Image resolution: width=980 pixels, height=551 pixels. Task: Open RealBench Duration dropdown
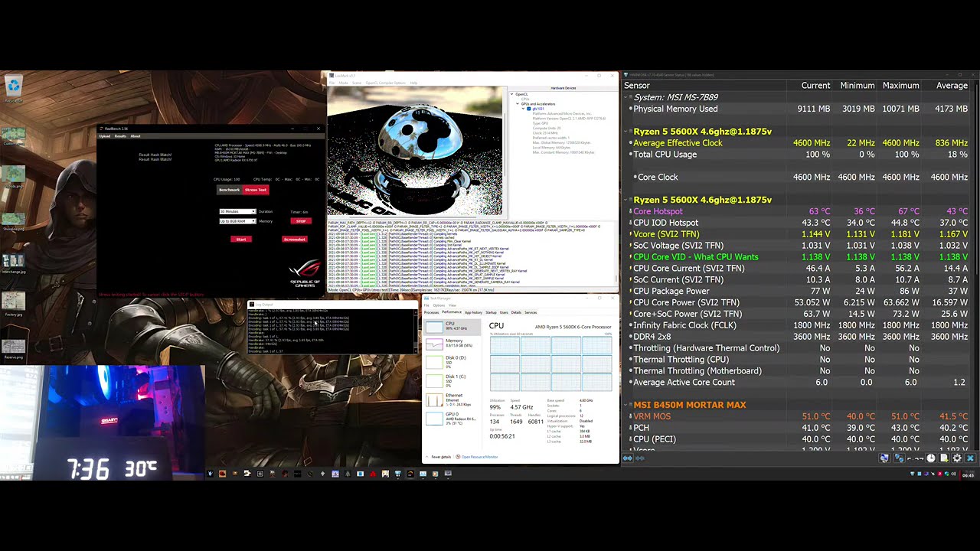(x=238, y=211)
